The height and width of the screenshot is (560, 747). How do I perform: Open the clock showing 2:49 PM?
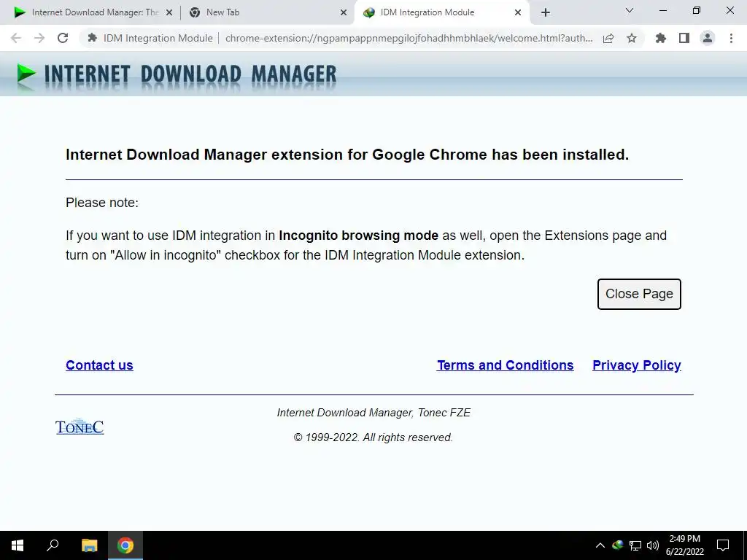[x=684, y=545]
